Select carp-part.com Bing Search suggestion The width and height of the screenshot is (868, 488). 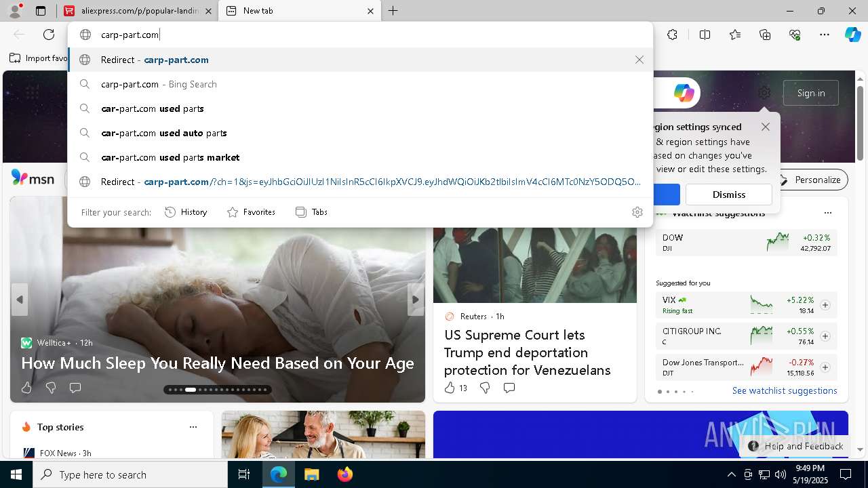pyautogui.click(x=360, y=84)
